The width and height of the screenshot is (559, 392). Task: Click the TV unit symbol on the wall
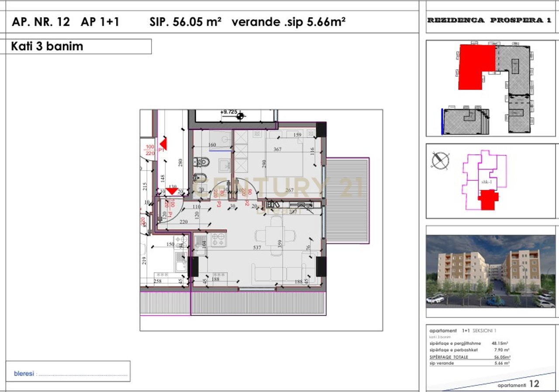point(301,205)
